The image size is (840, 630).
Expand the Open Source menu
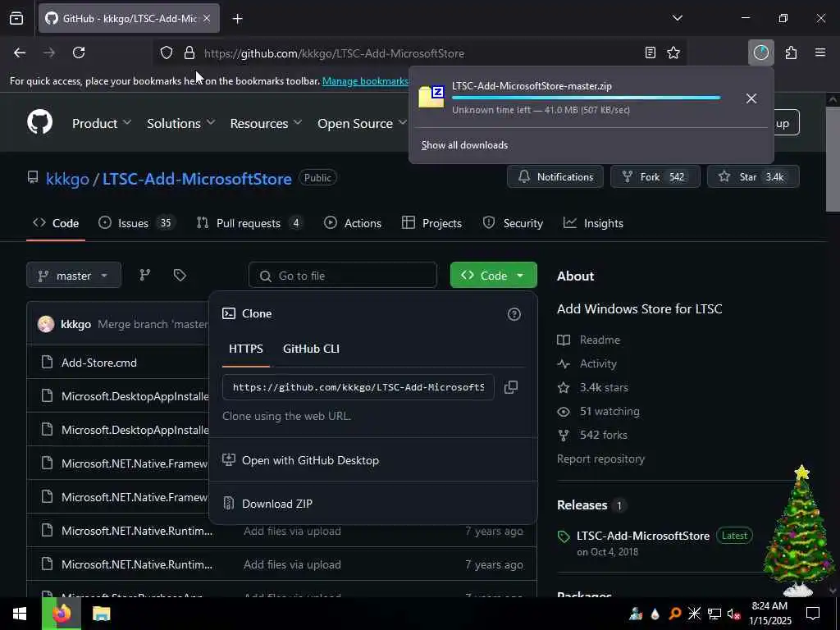click(362, 123)
